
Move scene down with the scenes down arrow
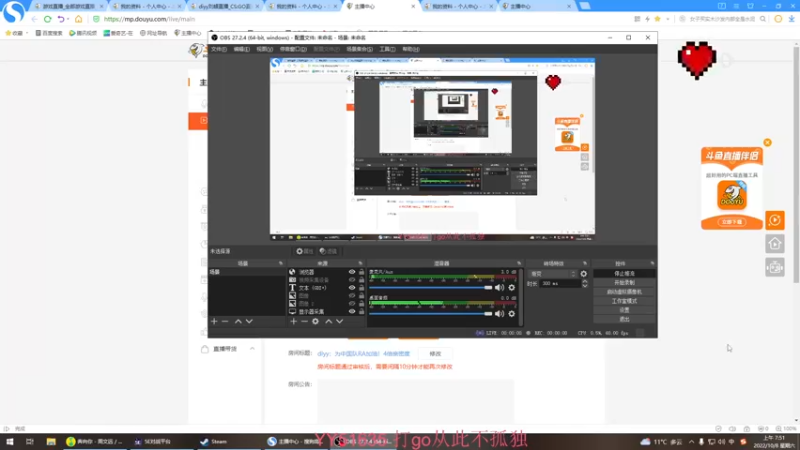[249, 321]
